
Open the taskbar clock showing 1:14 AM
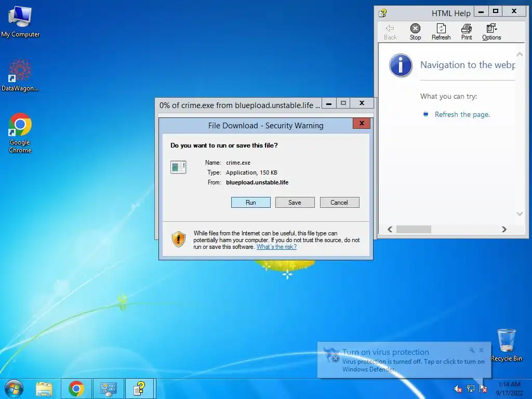509,389
